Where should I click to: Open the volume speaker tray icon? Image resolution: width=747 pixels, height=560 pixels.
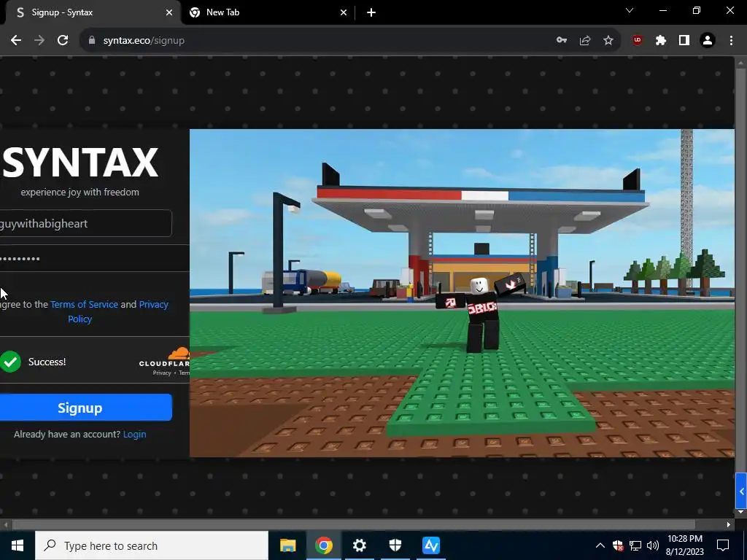coord(652,545)
